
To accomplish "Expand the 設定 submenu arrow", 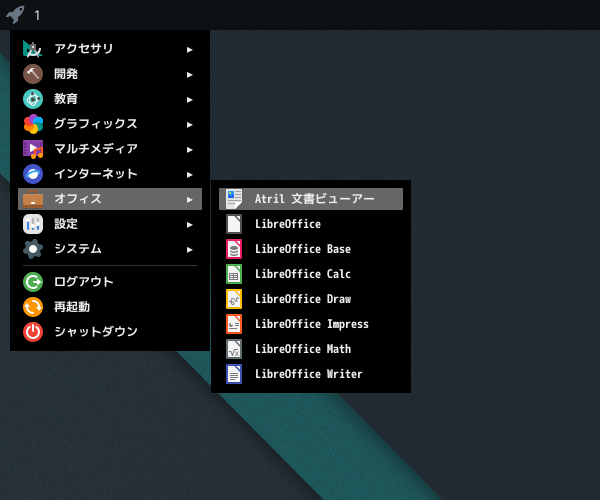I will 189,225.
